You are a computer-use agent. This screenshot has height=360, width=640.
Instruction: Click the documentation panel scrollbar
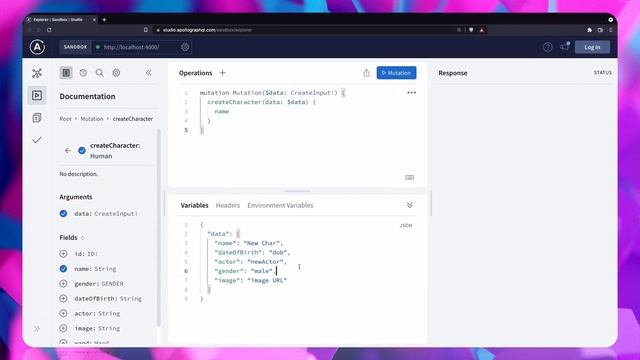point(158,228)
